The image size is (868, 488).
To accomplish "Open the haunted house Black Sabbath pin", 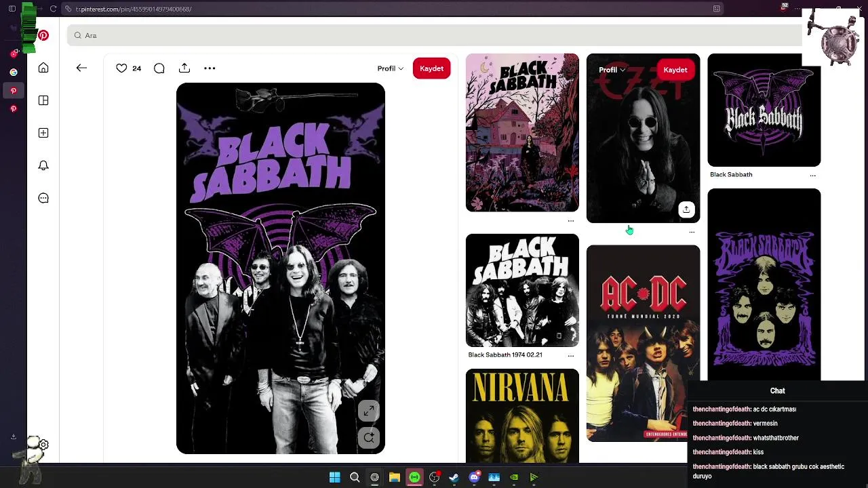I will coord(522,133).
